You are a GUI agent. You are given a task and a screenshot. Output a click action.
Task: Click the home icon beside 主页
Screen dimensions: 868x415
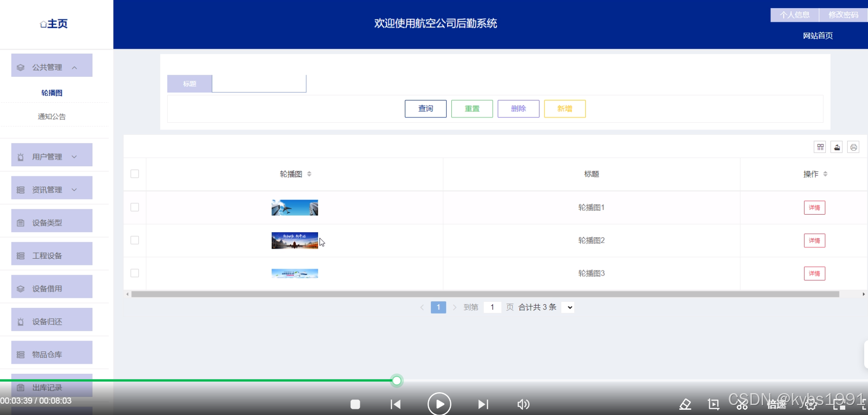pos(43,24)
